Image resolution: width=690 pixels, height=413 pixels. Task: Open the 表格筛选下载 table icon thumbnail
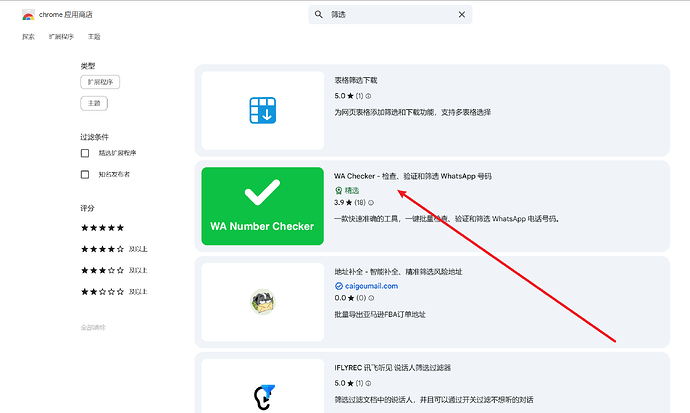[x=263, y=110]
